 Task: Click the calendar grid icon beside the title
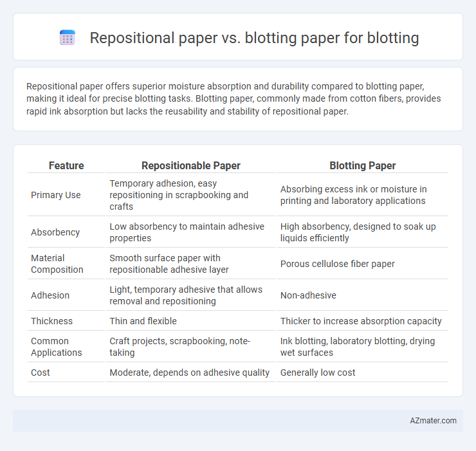68,38
